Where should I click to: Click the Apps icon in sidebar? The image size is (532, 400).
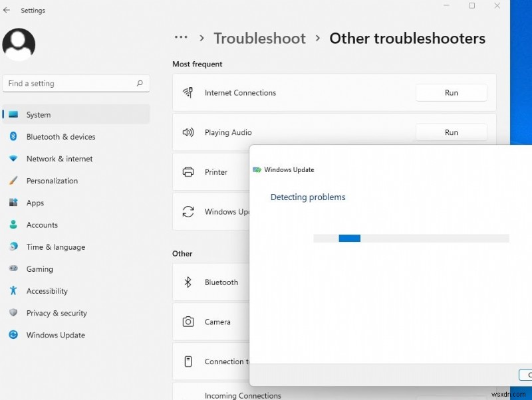pos(15,203)
